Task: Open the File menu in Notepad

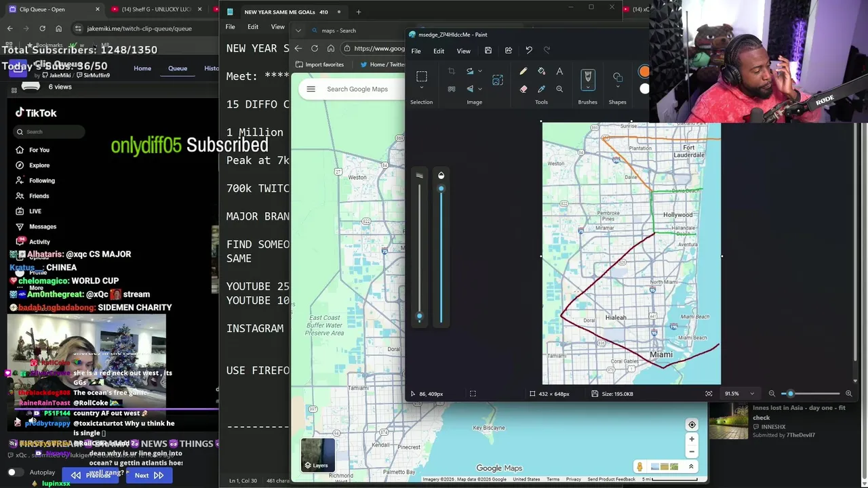Action: [x=231, y=26]
